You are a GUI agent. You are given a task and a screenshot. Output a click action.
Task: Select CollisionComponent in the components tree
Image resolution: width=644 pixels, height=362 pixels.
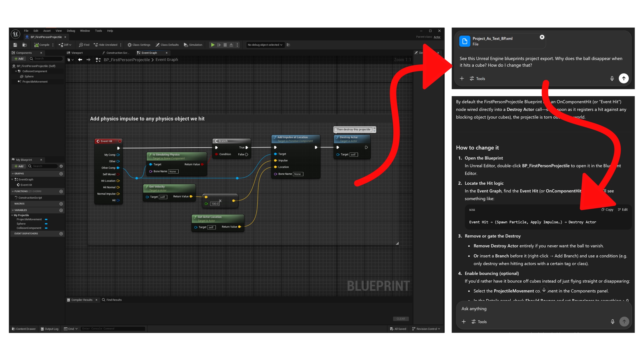pos(34,71)
